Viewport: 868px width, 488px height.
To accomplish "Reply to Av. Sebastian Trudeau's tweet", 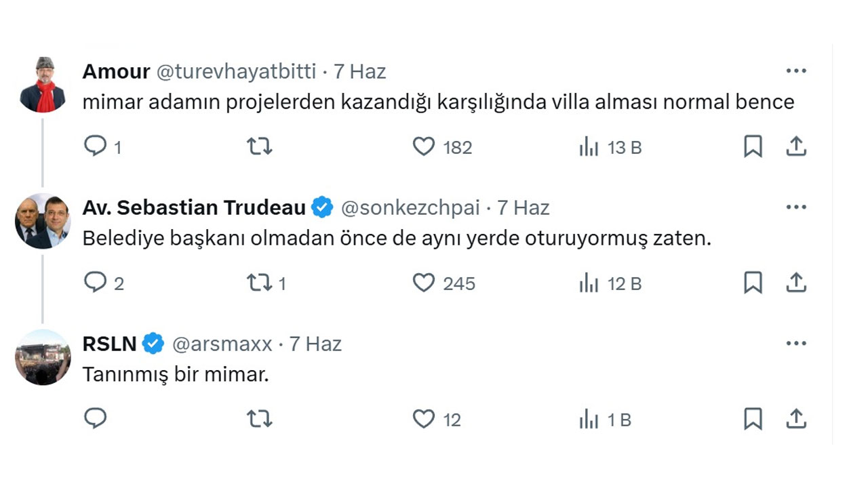I will pos(96,283).
